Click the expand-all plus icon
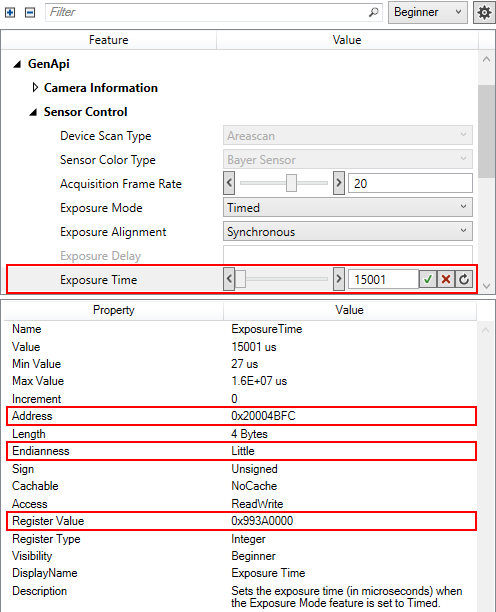 tap(10, 12)
